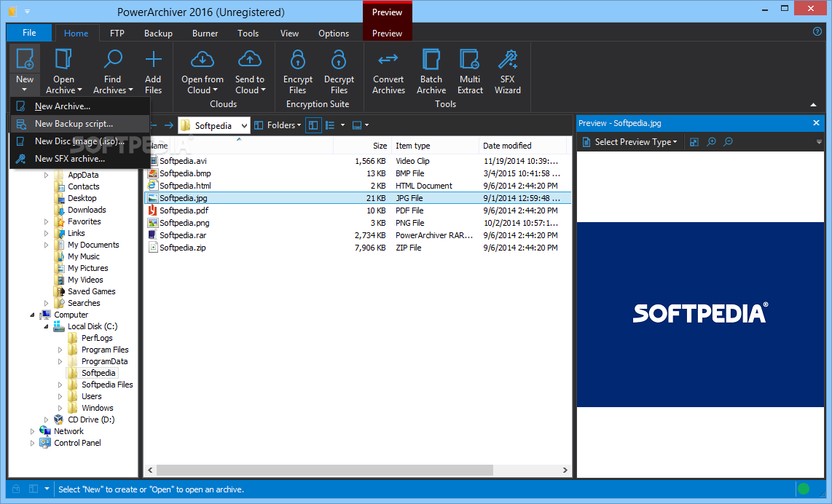Expand the CD Drive (D:) node
The width and height of the screenshot is (832, 504).
tap(46, 420)
